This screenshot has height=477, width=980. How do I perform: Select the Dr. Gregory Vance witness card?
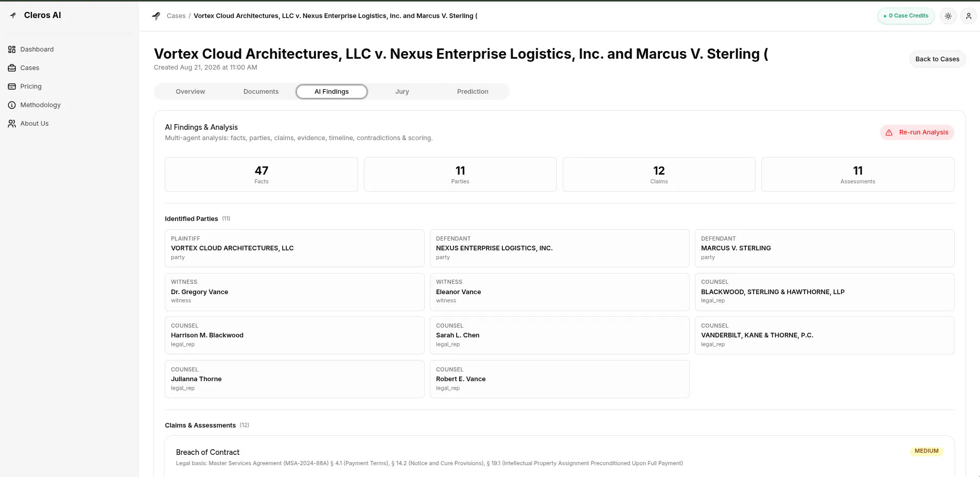(x=294, y=292)
